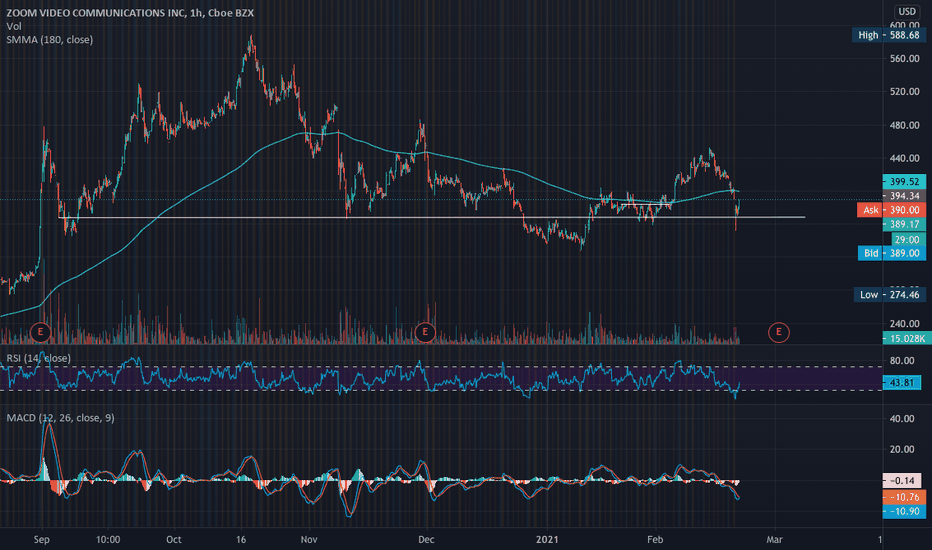Click the Mar label on time axis
Viewport: 932px width, 550px height.
(774, 539)
